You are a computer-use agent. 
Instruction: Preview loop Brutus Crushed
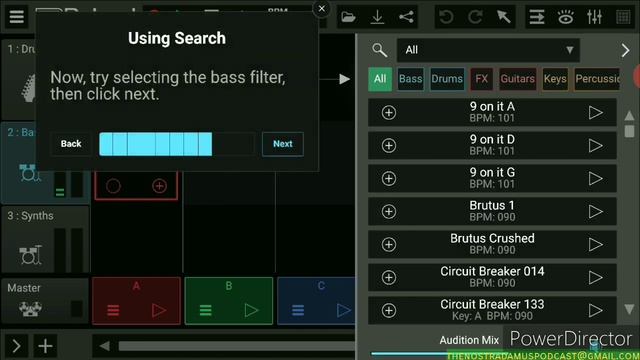pyautogui.click(x=596, y=244)
